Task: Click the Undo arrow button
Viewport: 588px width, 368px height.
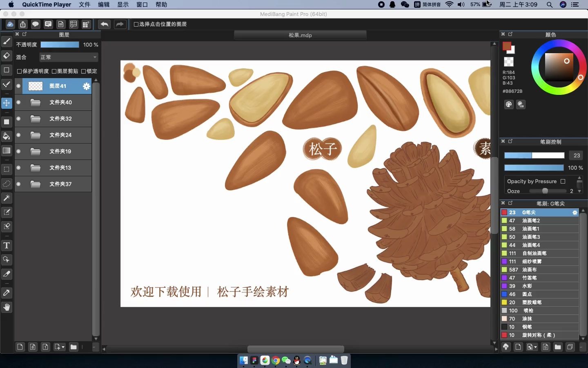Action: 105,24
